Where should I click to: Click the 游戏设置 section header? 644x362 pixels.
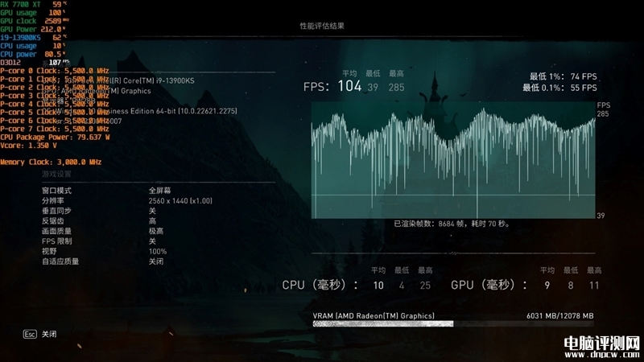(56, 174)
